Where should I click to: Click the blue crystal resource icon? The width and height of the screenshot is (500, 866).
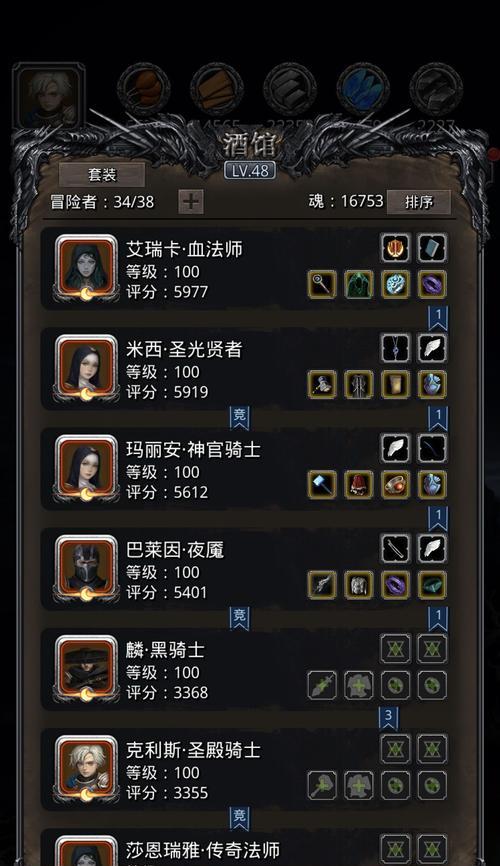(x=363, y=89)
